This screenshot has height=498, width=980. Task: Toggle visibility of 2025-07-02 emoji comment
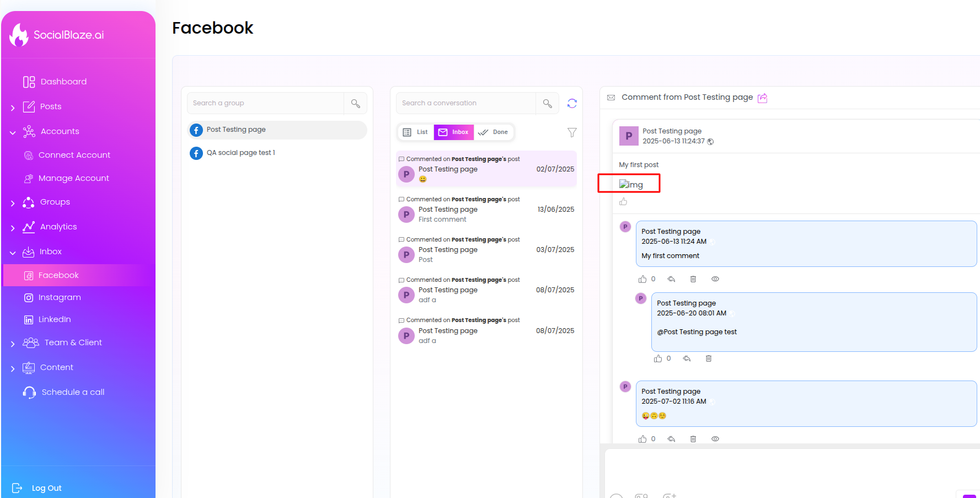click(x=715, y=439)
